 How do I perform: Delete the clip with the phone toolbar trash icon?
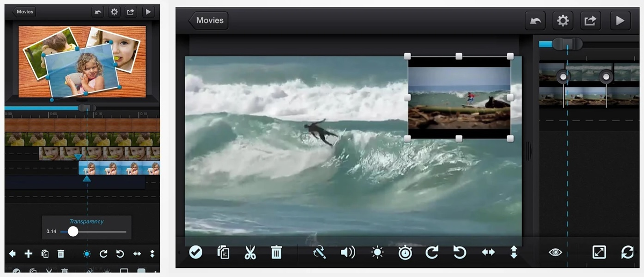[61, 253]
